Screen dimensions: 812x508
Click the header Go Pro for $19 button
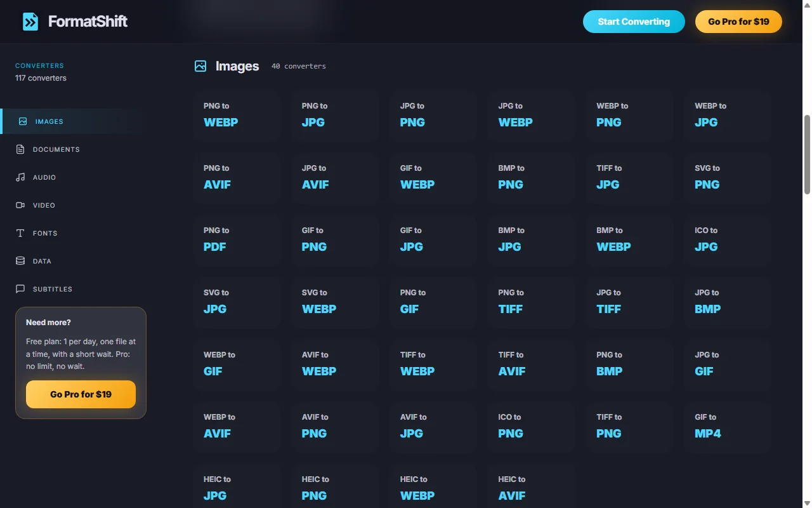(x=738, y=22)
